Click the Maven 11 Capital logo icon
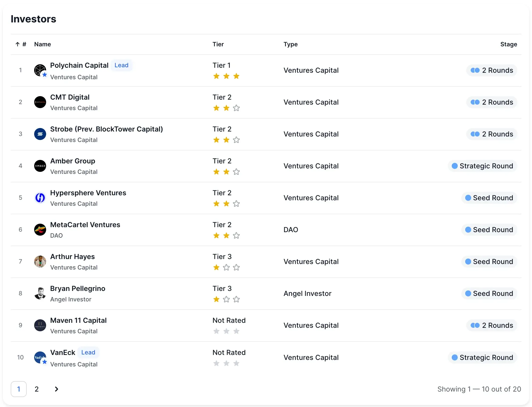Image resolution: width=532 pixels, height=407 pixels. [x=40, y=325]
